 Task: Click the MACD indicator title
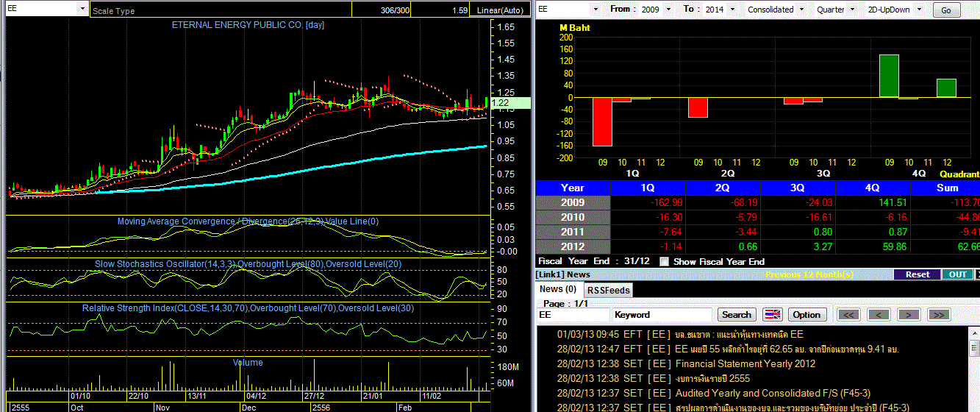pyautogui.click(x=248, y=221)
